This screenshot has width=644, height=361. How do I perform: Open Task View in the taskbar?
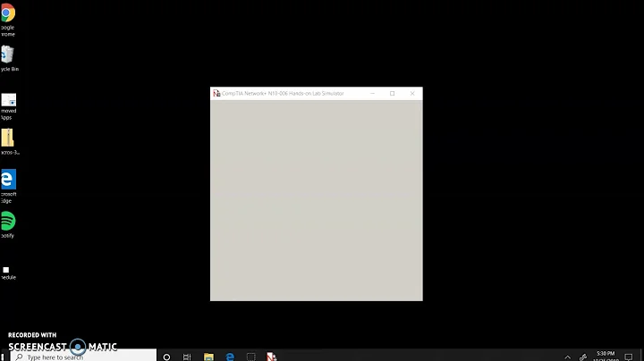pos(187,357)
